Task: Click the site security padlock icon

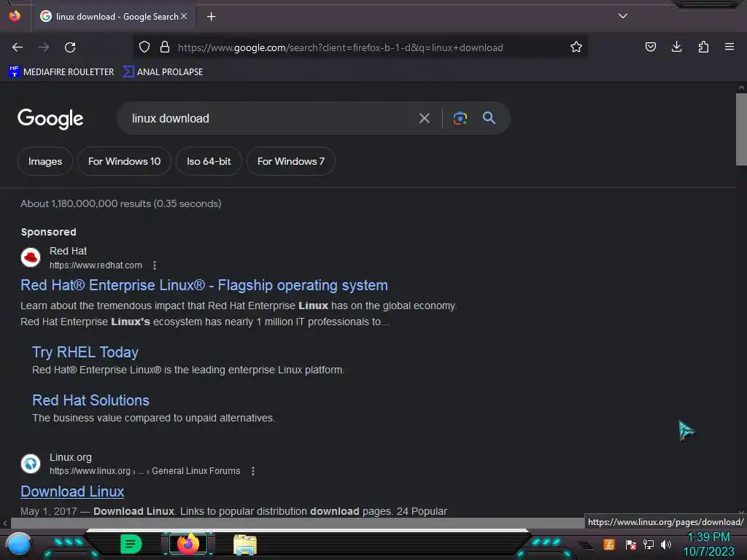Action: coord(165,47)
